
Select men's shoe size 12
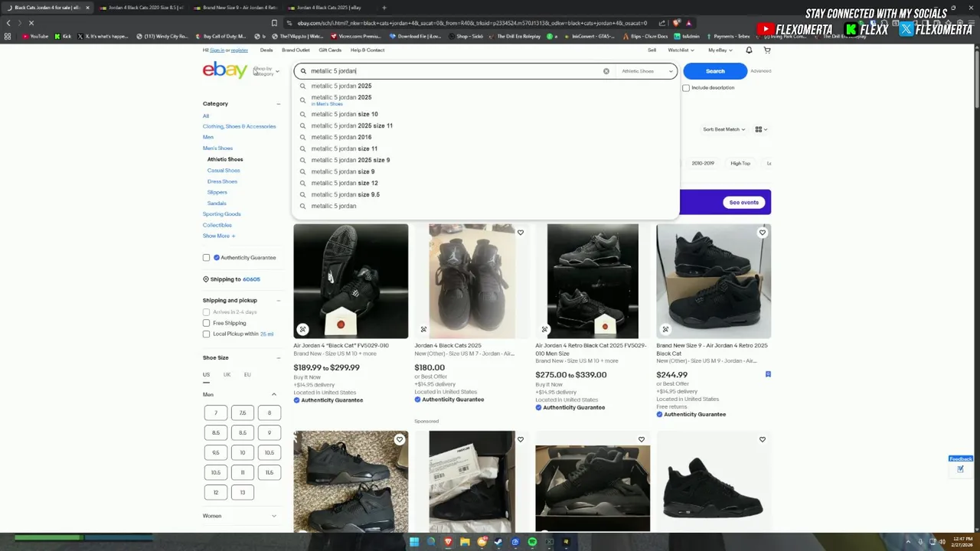tap(216, 492)
